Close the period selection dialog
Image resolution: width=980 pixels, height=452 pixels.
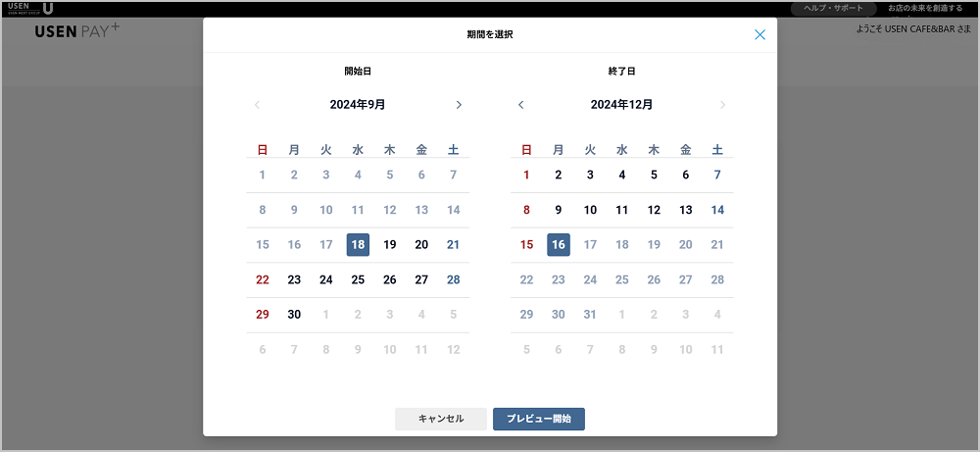point(759,35)
